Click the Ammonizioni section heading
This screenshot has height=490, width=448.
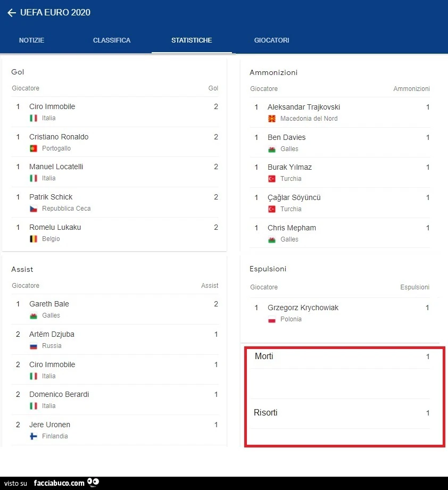click(x=273, y=73)
